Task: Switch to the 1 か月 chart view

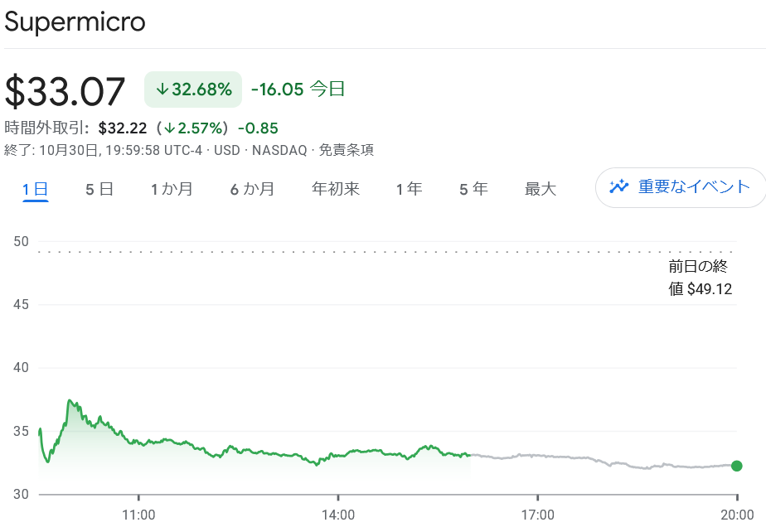Action: pos(172,188)
